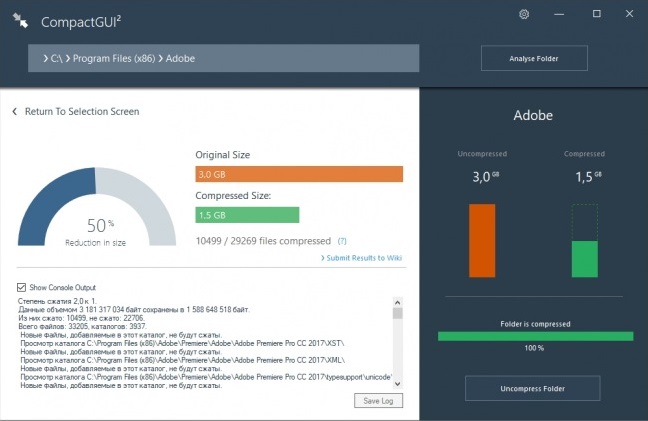Image resolution: width=648 pixels, height=421 pixels.
Task: Maximize the CompactGUI window
Action: pos(597,14)
